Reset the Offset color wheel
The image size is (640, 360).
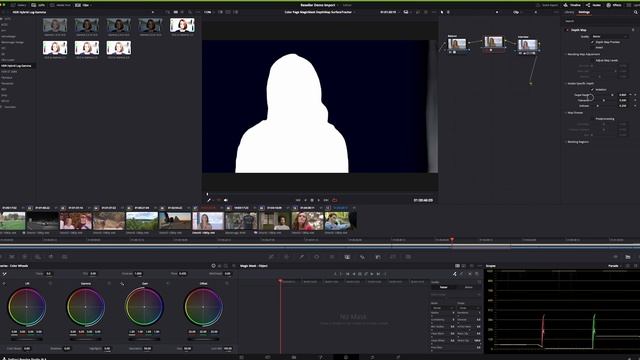click(227, 283)
